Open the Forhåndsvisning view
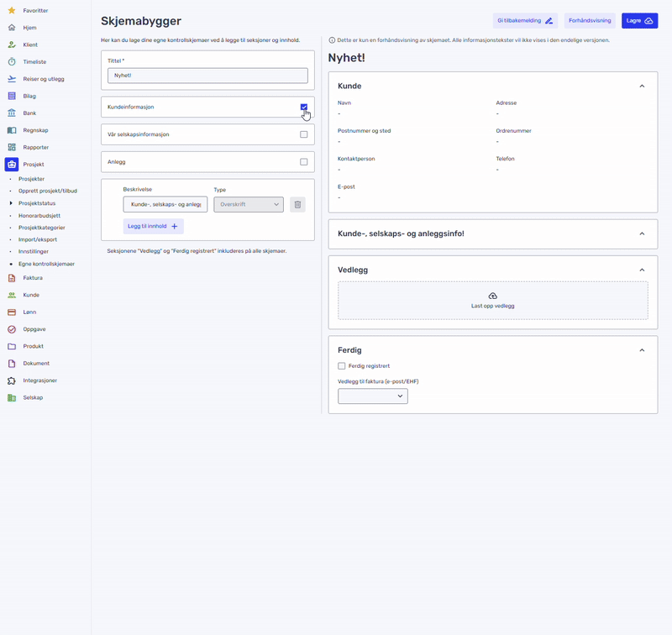Image resolution: width=672 pixels, height=635 pixels. [589, 20]
